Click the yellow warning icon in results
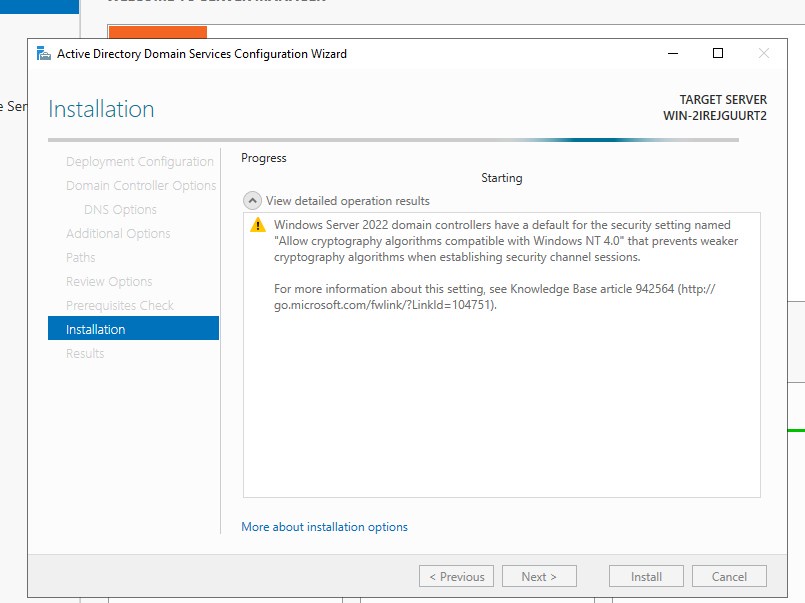This screenshot has width=805, height=603. pos(258,225)
